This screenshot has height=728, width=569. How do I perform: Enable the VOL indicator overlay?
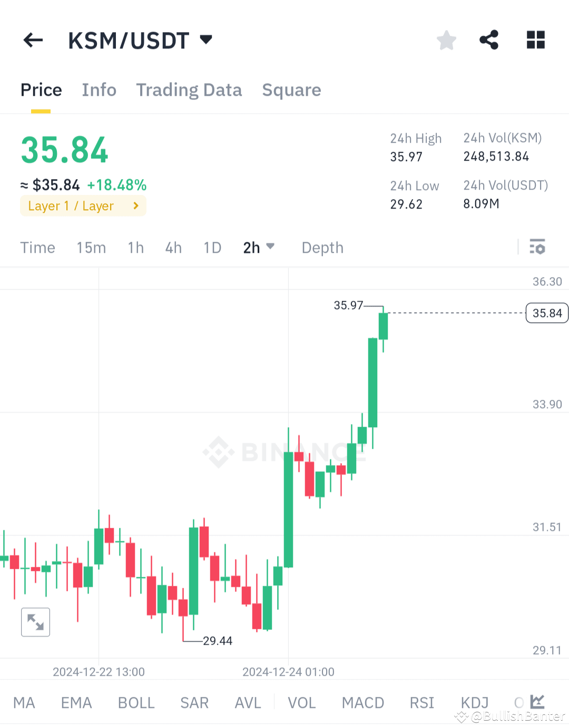click(301, 702)
